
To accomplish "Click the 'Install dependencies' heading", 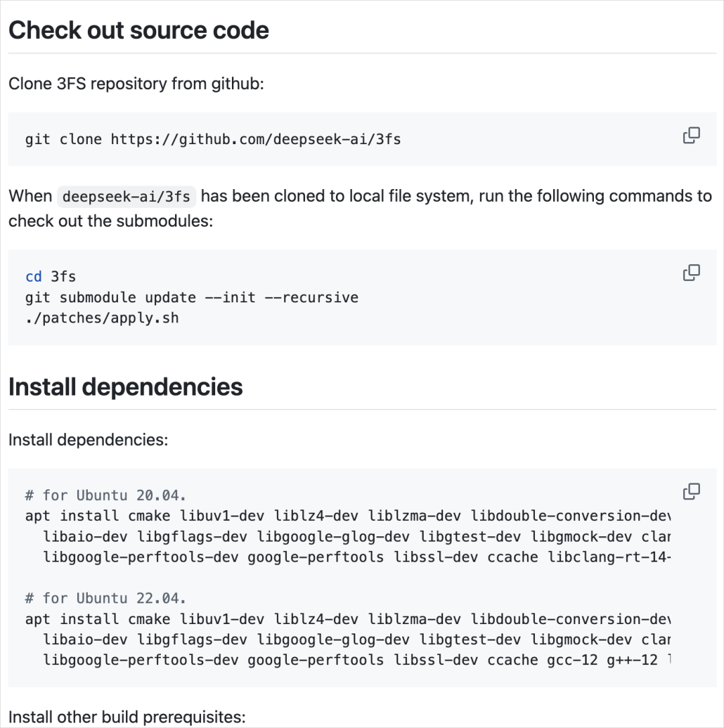I will pos(125,387).
